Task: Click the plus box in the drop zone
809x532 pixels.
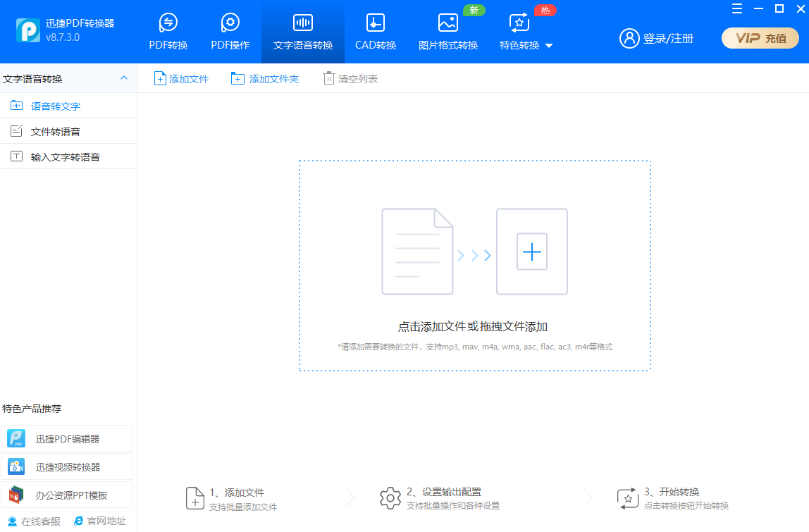Action: [x=532, y=252]
